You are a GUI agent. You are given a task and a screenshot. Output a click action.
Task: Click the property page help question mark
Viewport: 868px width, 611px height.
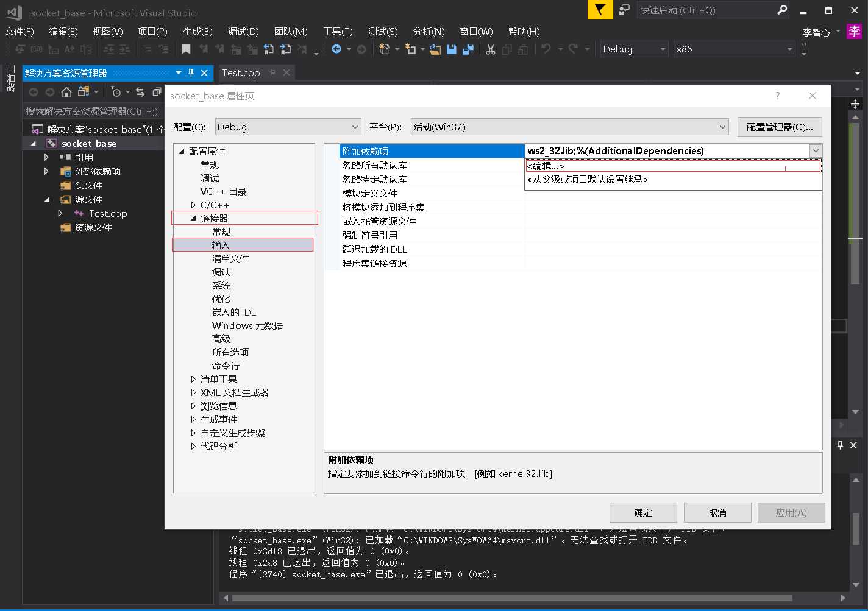[777, 96]
